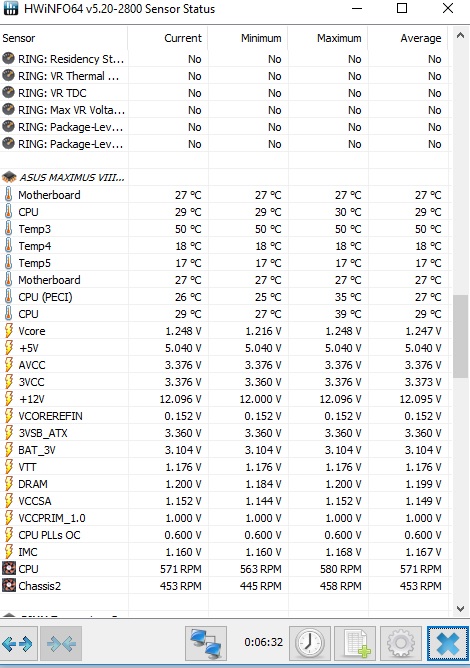Viewport: 470px width, 668px height.
Task: Click the collapse columns arrows button
Action: 61,643
